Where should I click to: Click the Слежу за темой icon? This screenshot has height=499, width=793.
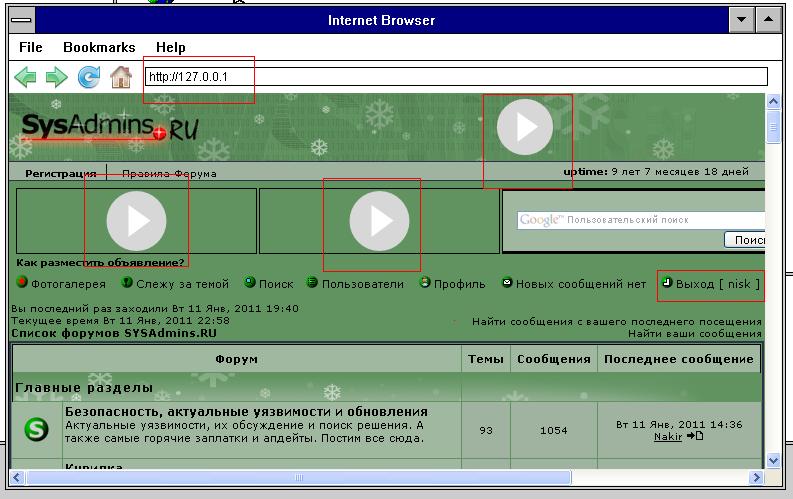coord(127,282)
